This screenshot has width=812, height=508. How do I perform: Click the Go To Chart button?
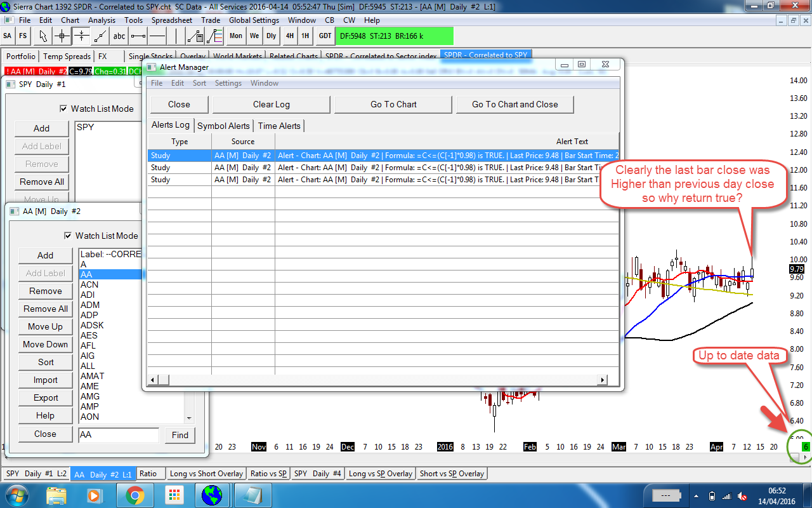click(393, 104)
